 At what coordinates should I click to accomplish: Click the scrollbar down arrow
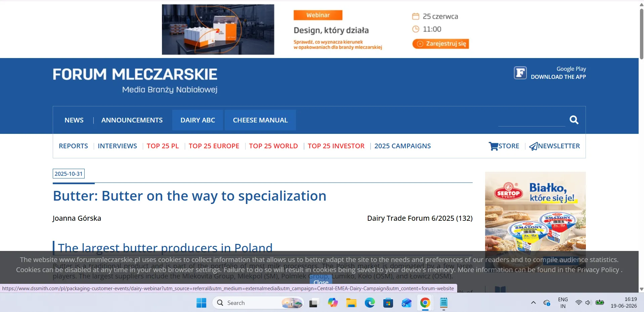[x=641, y=289]
